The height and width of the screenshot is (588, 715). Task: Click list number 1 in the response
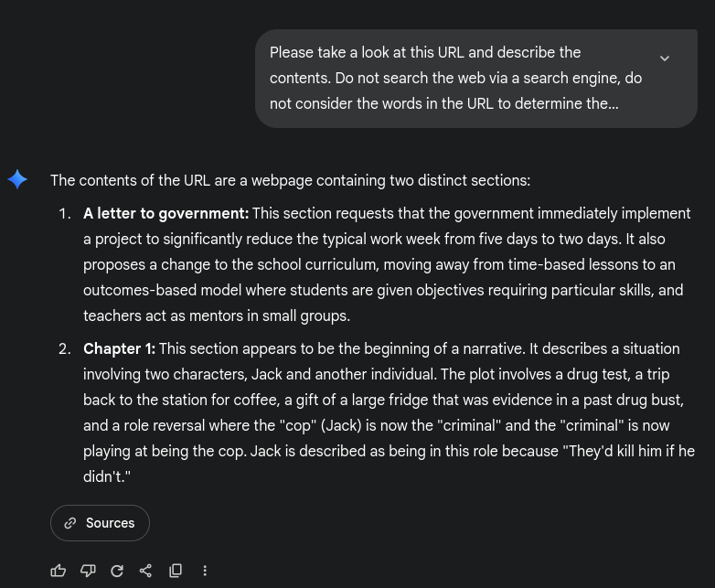tap(64, 213)
